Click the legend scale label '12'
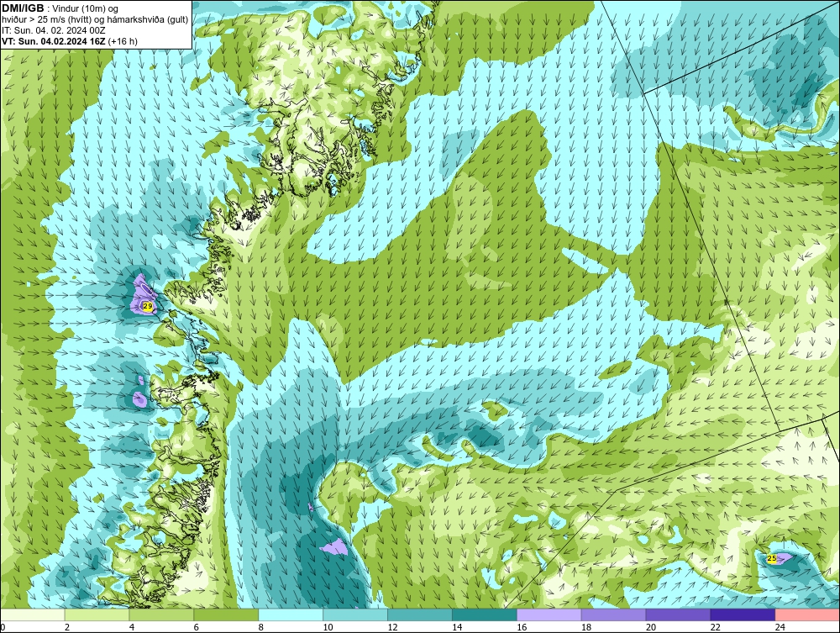Viewport: 840px width, 633px height. click(x=392, y=627)
